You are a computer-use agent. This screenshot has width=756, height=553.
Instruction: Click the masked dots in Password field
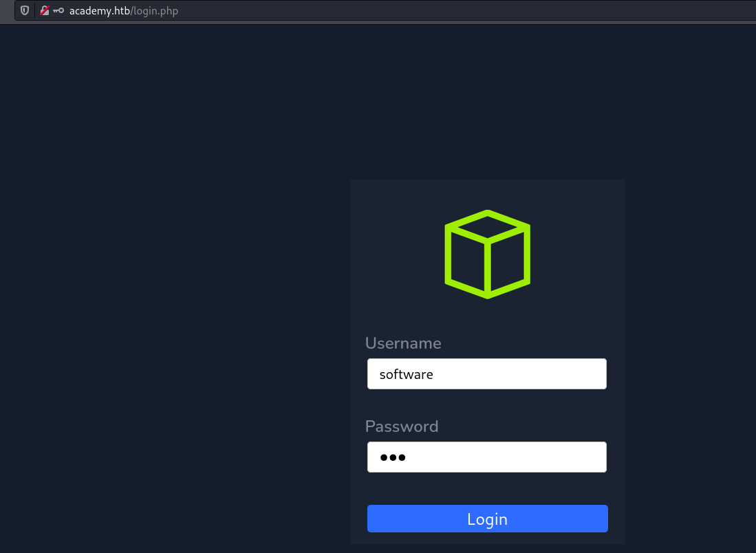pos(393,457)
